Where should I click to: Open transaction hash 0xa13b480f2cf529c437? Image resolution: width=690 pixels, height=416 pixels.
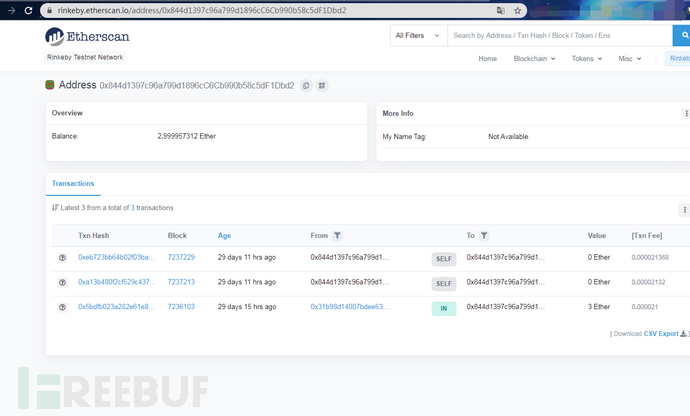(x=117, y=282)
